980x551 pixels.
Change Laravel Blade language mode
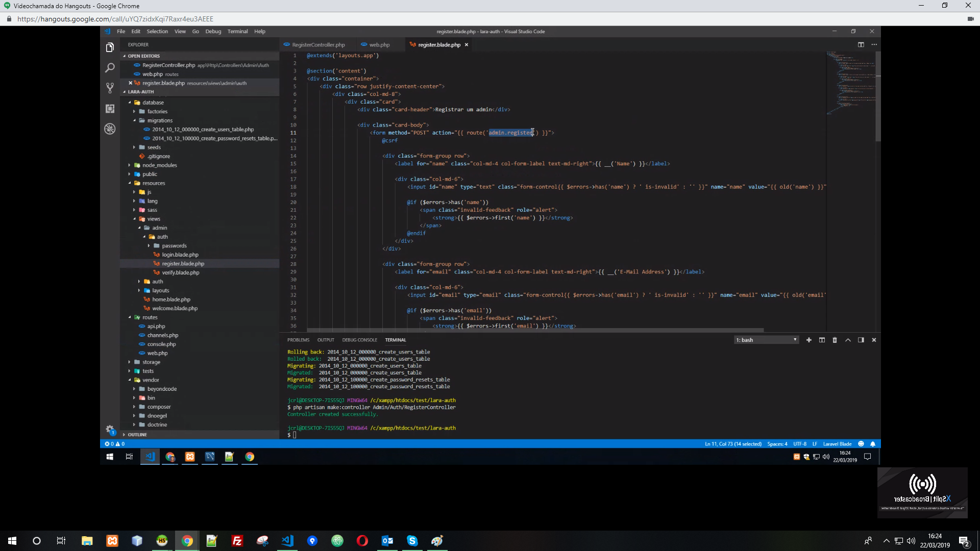tap(837, 444)
